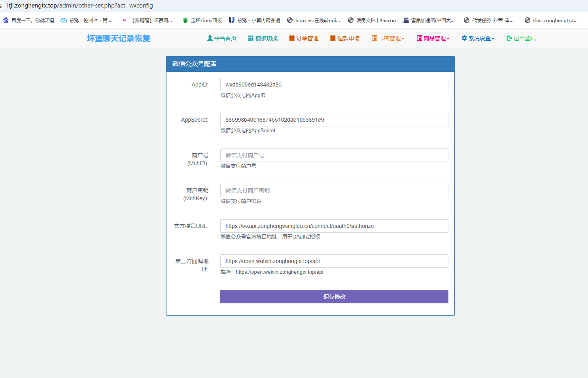Expand the 商品管理 dropdown menu
The height and width of the screenshot is (378, 588).
433,38
